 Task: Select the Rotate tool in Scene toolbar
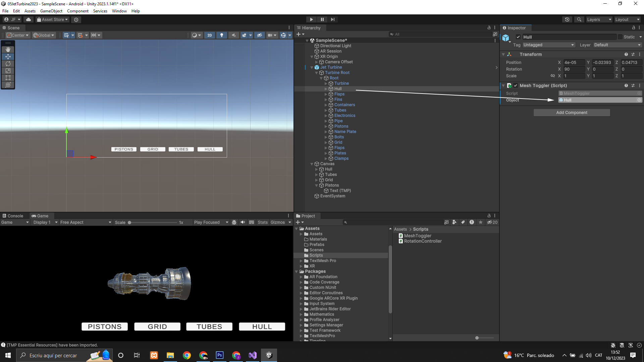point(8,64)
